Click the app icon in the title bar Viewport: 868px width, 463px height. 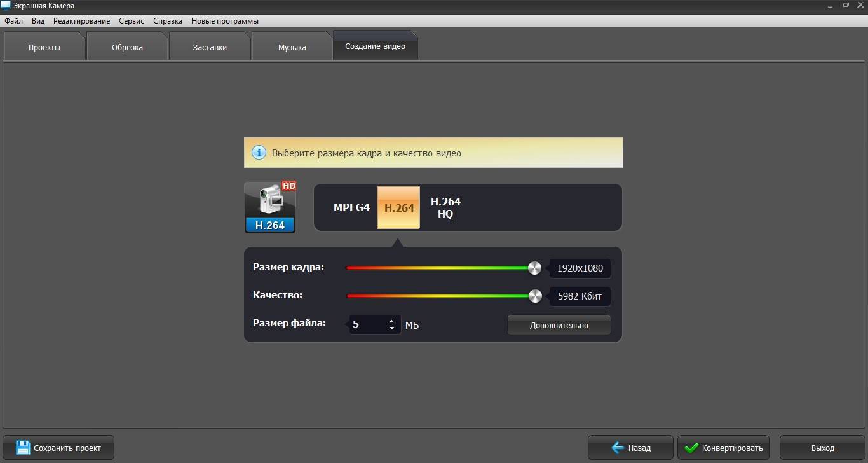coord(6,6)
